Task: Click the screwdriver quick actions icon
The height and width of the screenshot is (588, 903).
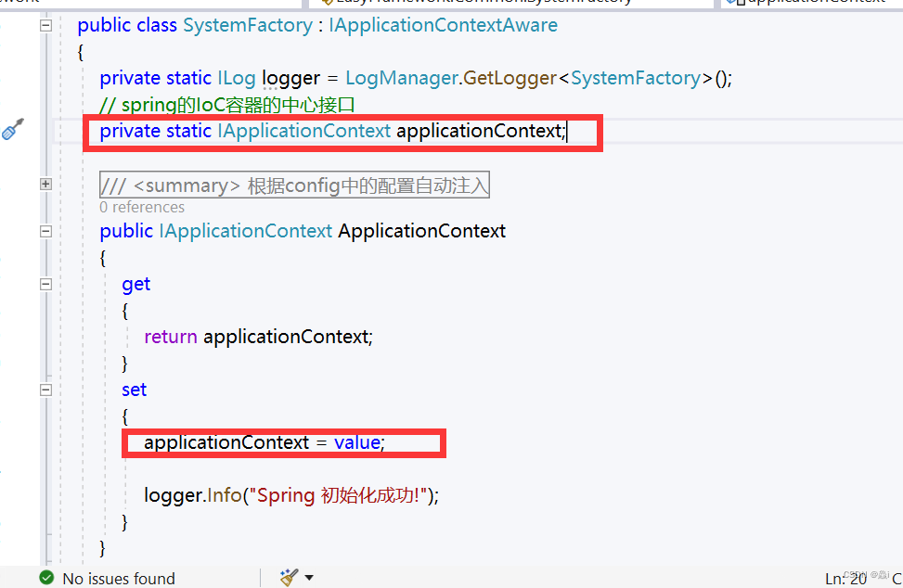Action: click(x=12, y=129)
